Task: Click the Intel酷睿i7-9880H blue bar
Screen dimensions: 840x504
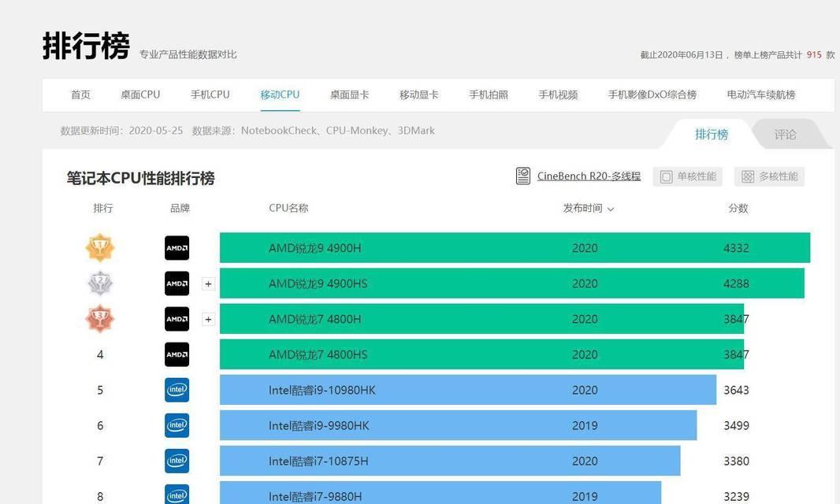Action: (440, 493)
